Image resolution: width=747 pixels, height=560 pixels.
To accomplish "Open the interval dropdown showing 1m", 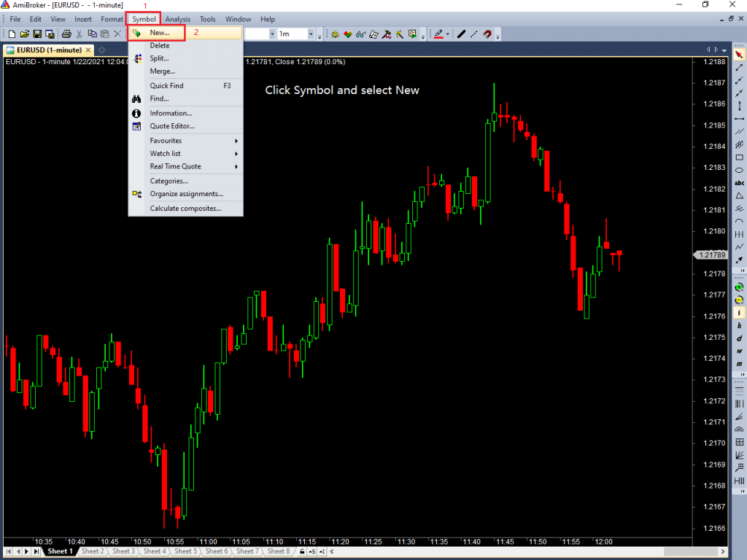I will (x=311, y=34).
